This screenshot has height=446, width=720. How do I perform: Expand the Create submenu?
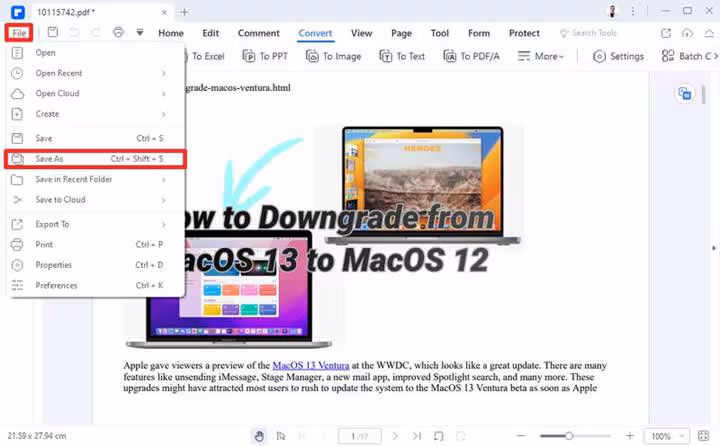(96, 114)
